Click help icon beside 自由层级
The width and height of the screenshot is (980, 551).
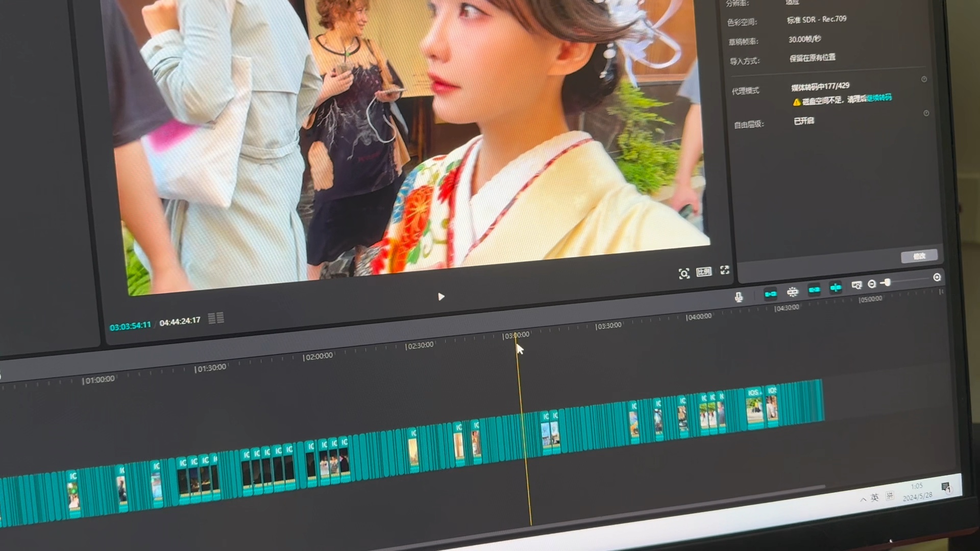tap(926, 113)
